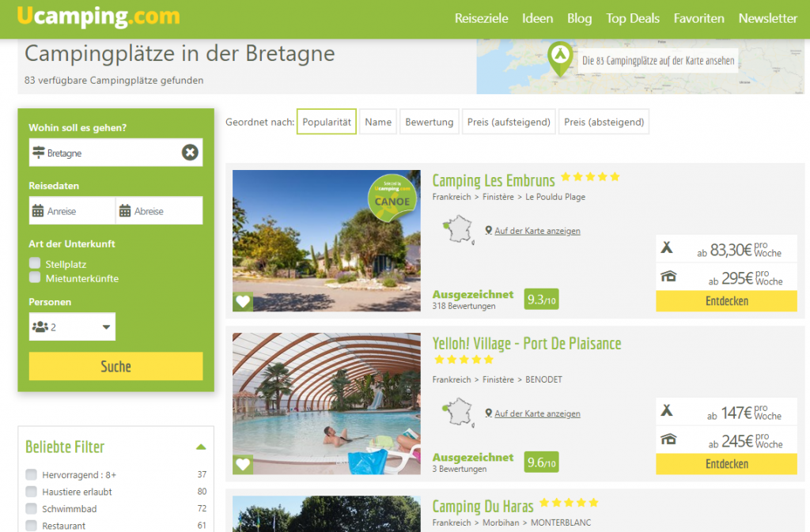Open the Yelloh! Village - Port De Plaisance title
810x532 pixels.
pos(527,344)
